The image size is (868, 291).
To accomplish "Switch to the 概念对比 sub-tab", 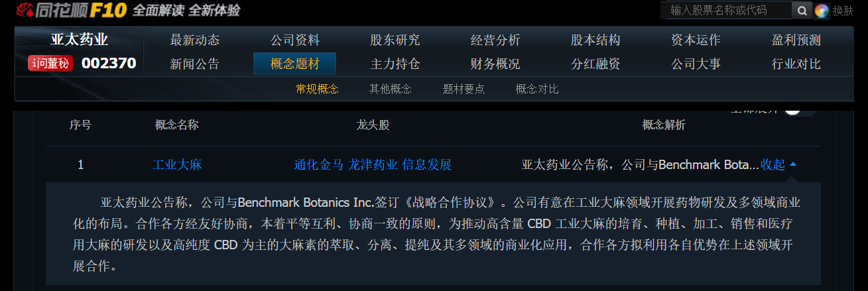I will pos(537,89).
